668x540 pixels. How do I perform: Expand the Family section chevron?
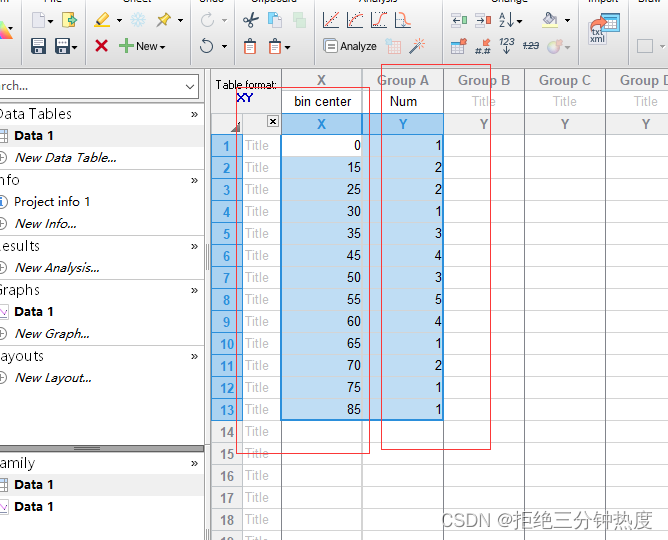tap(195, 463)
